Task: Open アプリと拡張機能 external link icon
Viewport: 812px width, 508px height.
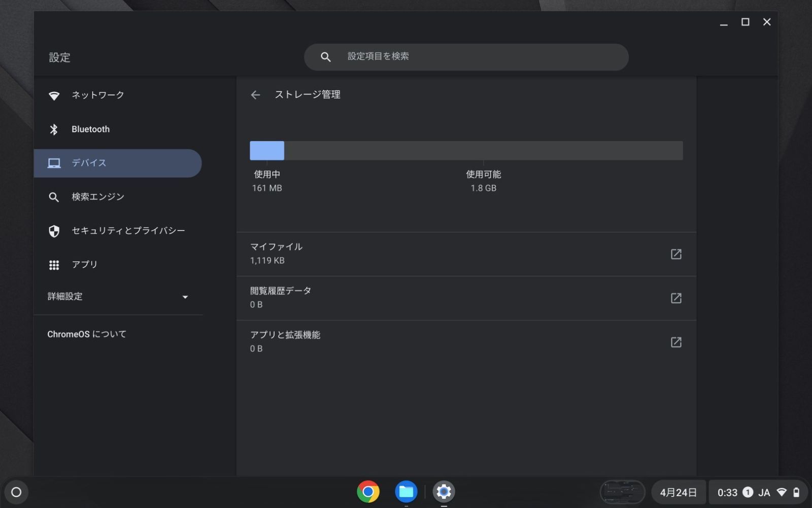Action: (676, 342)
